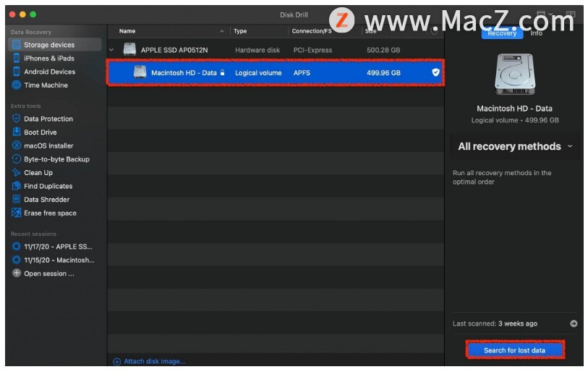This screenshot has height=372, width=588.
Task: Click the Macintosh HD - Data drive icon in its row
Action: pos(140,72)
